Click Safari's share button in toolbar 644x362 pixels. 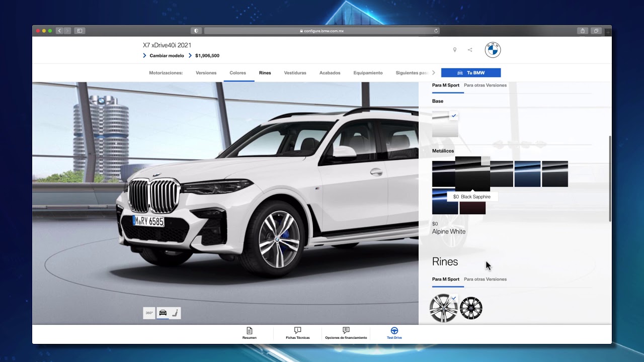click(x=583, y=31)
